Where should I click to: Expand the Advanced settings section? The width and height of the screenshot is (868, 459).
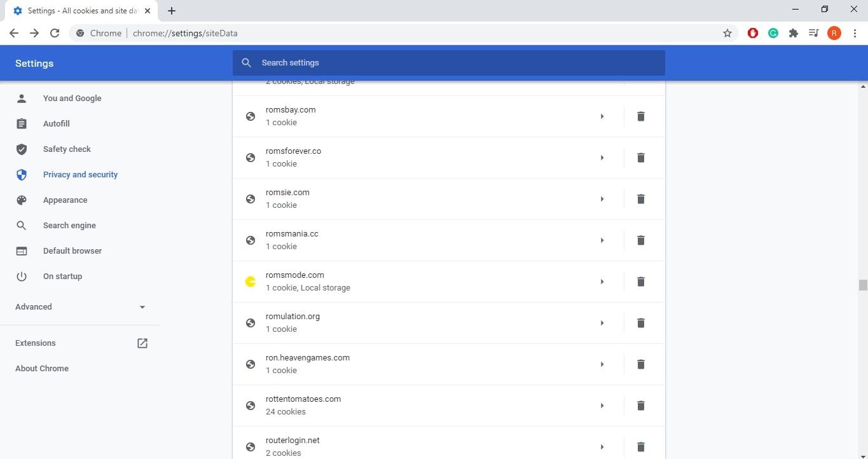coord(80,307)
